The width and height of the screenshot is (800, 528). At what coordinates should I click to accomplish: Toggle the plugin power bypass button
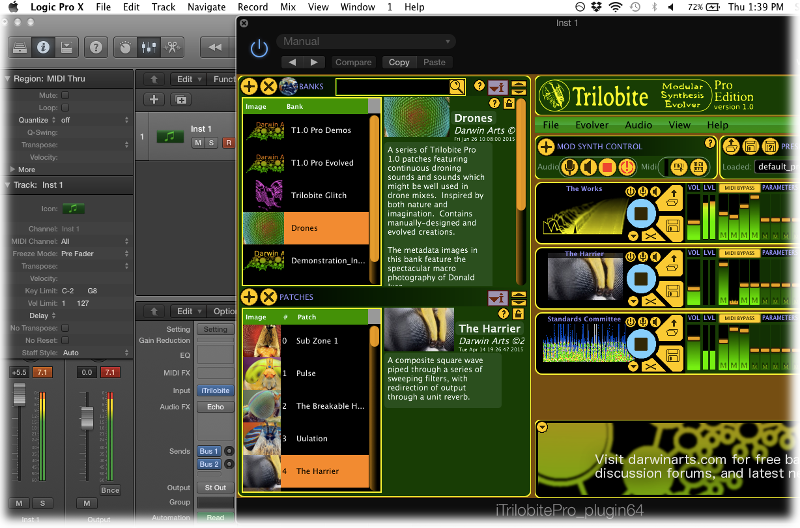point(259,48)
